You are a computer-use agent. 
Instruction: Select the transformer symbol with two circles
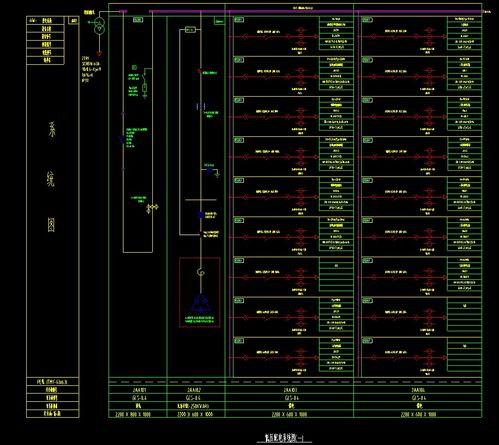click(99, 26)
